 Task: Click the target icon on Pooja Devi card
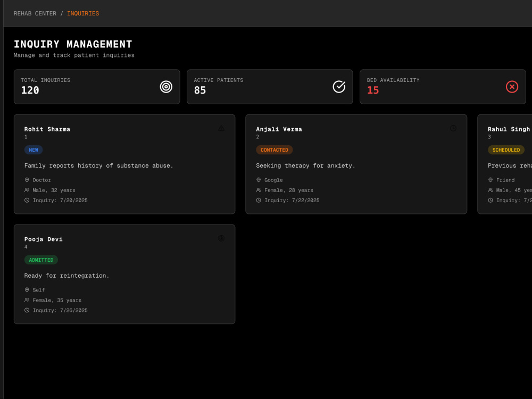click(x=221, y=238)
